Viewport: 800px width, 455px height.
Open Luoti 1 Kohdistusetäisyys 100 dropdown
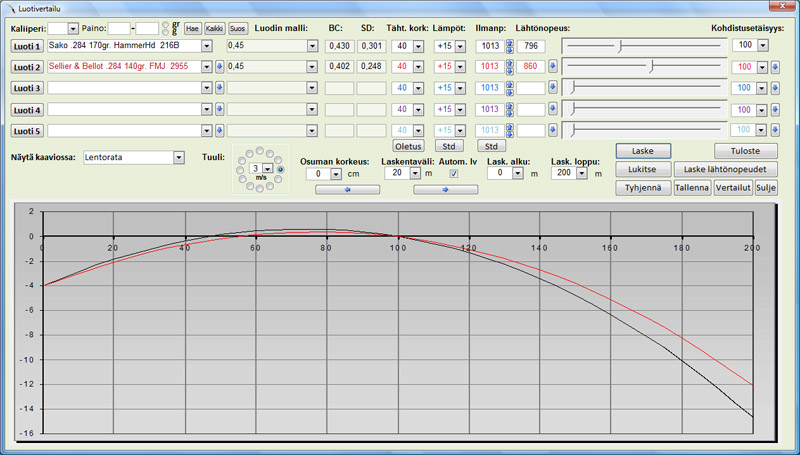763,45
